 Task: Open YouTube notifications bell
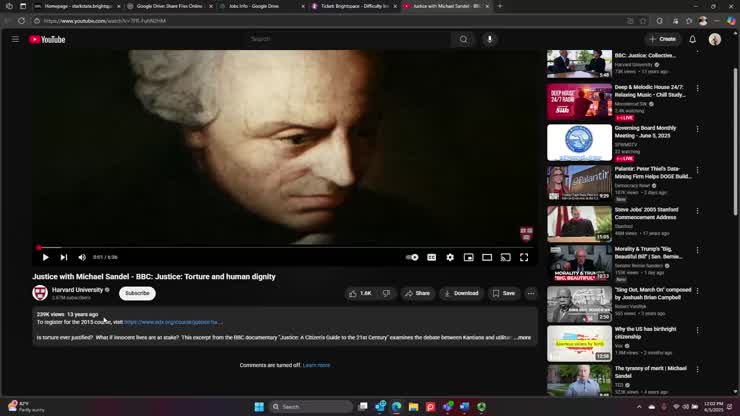(692, 39)
